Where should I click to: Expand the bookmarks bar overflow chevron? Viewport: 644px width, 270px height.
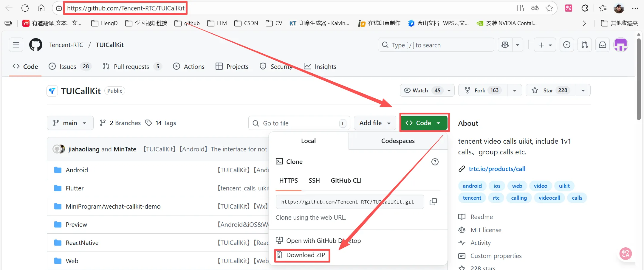(584, 23)
